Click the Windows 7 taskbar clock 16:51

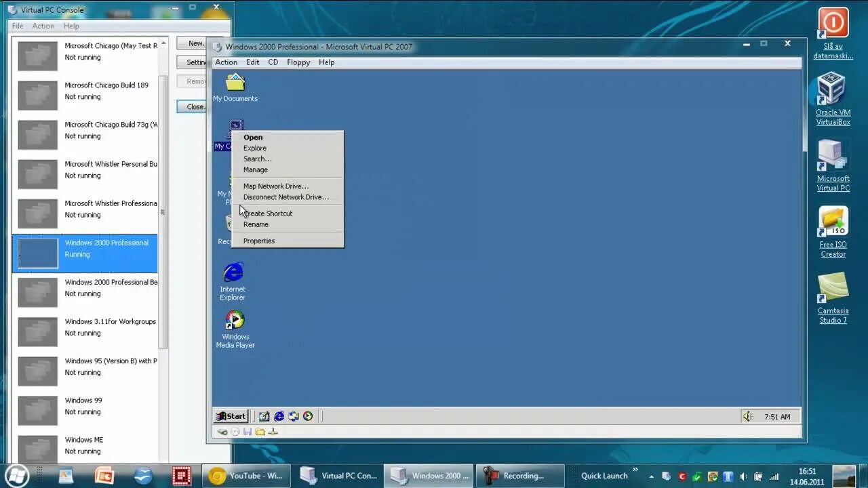click(807, 476)
